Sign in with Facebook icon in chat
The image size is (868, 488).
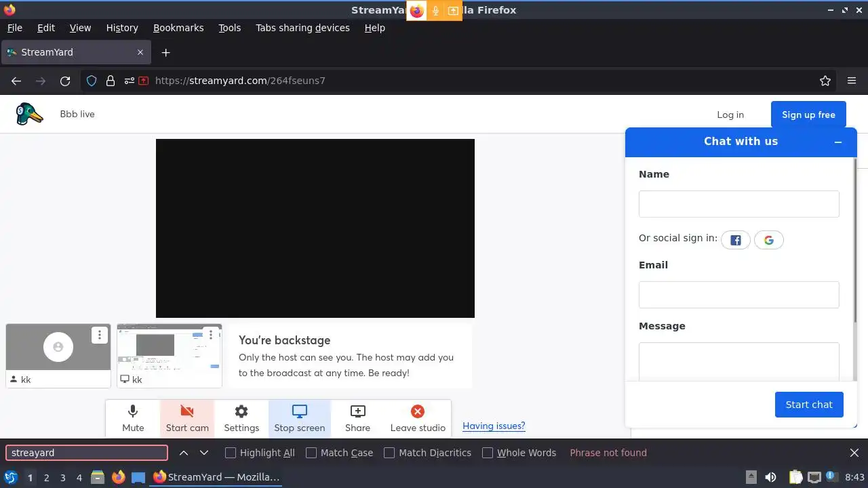click(735, 240)
